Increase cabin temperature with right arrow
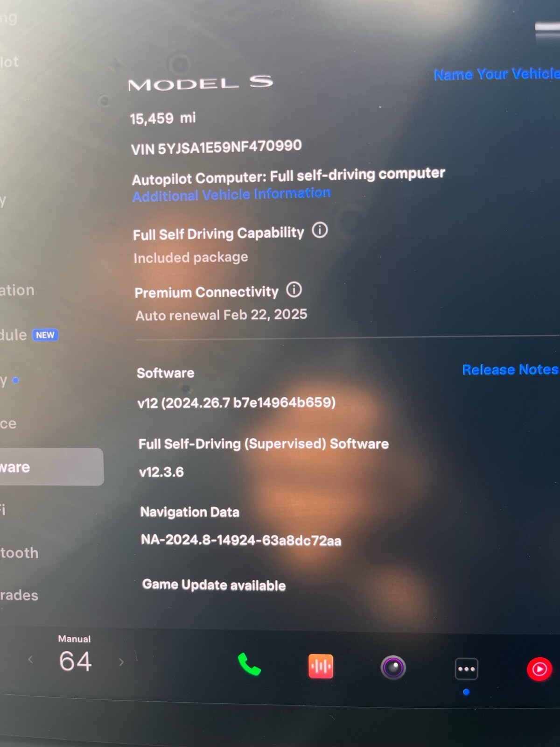This screenshot has width=560, height=747. coord(121,662)
